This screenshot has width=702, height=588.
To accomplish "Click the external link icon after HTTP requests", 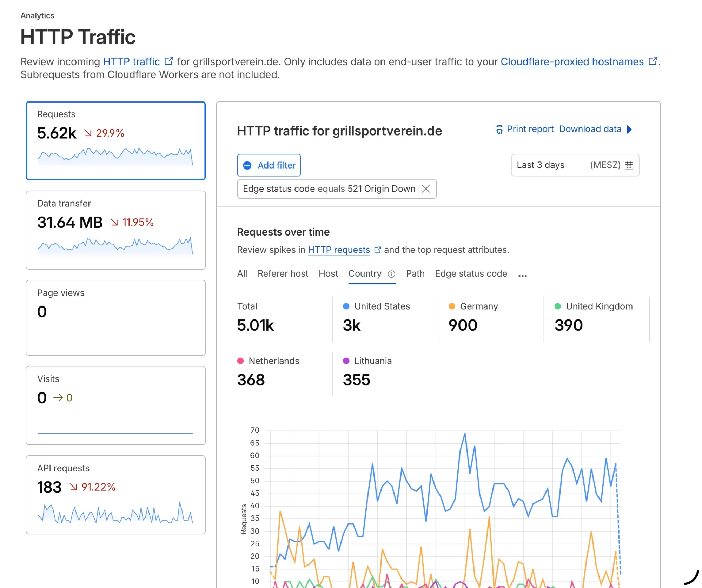I will (378, 250).
